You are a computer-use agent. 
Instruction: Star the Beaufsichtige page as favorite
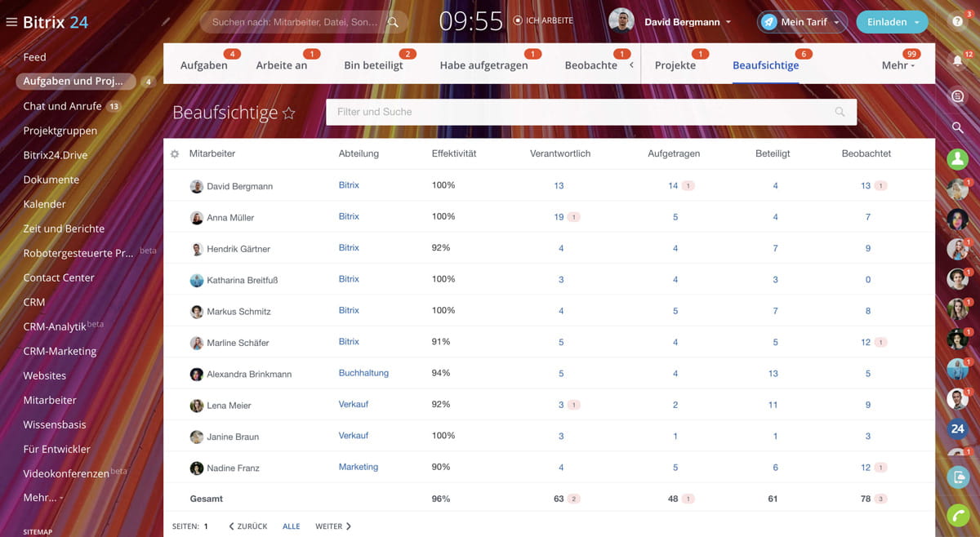tap(288, 113)
